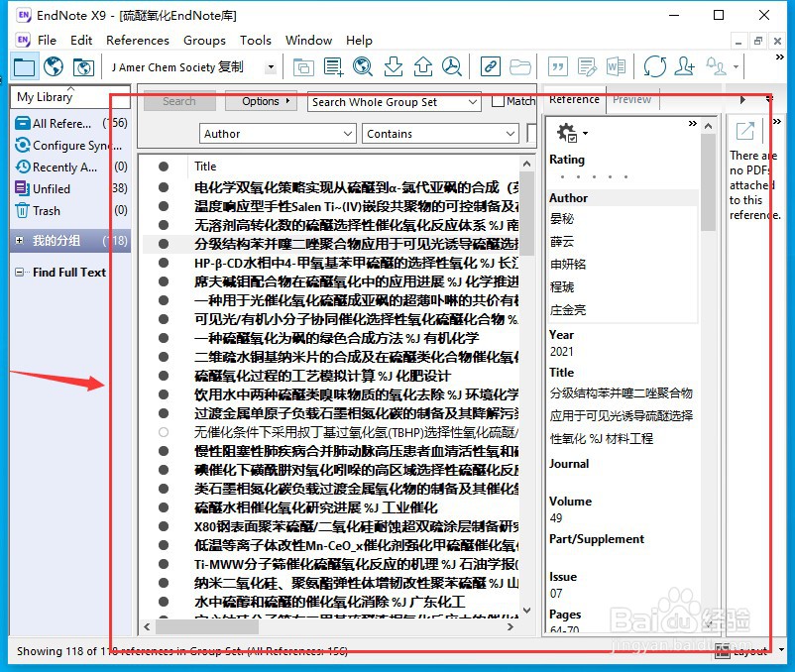Select reference 硫醚水相催化氧化研究进展 %J 工业催化

316,507
